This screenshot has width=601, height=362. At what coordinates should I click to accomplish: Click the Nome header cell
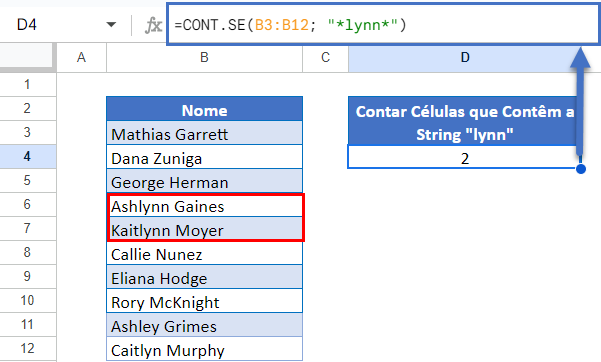204,109
